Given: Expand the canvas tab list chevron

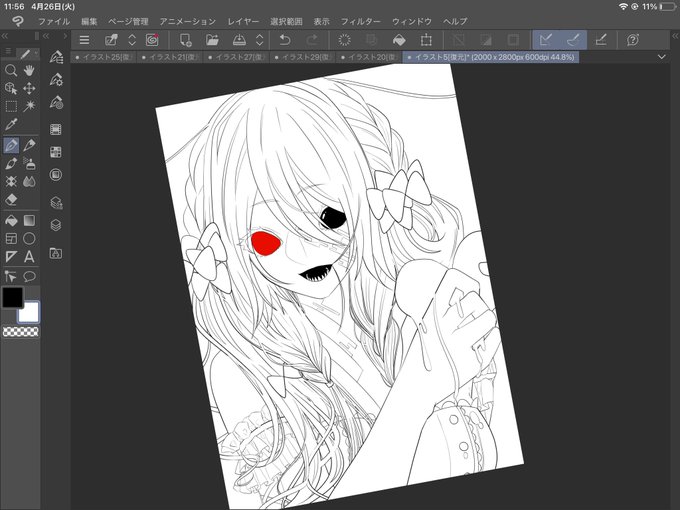Looking at the screenshot, I should (661, 57).
